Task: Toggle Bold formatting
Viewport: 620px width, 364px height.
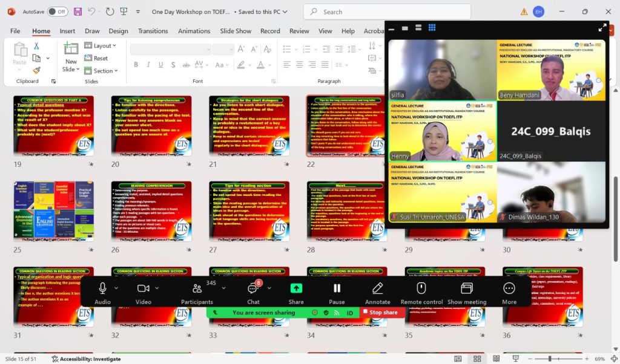Action: pos(136,64)
